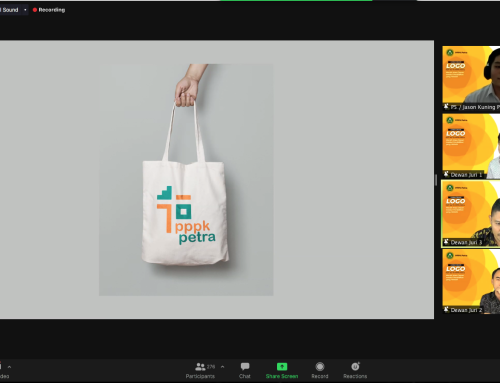Image resolution: width=500 pixels, height=383 pixels.
Task: Click the gallery panel divider handle
Action: (x=436, y=180)
